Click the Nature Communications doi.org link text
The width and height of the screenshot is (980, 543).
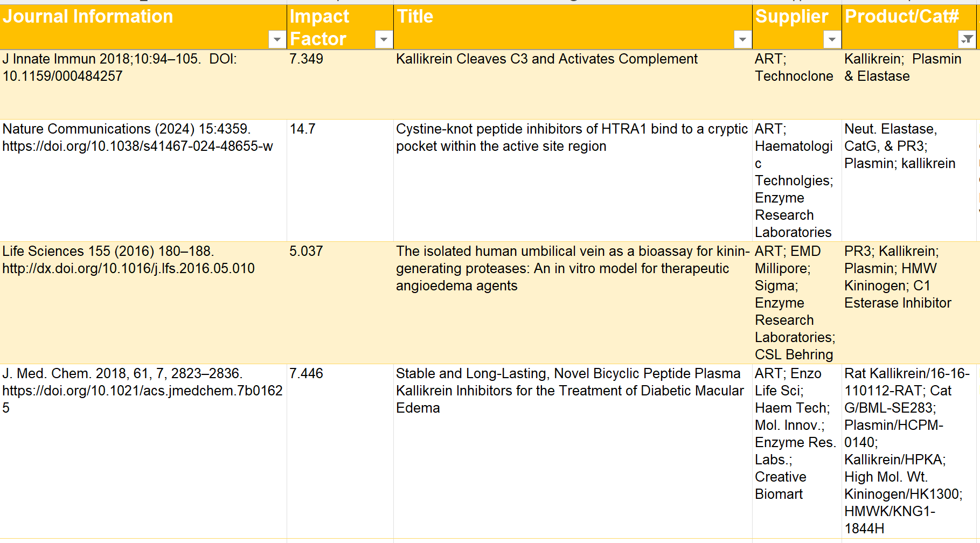pyautogui.click(x=137, y=147)
